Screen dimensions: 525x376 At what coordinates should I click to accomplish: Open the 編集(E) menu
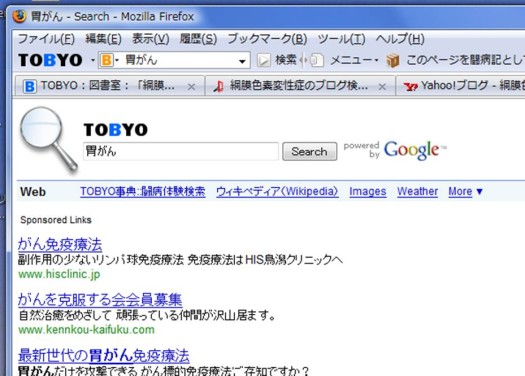[103, 39]
